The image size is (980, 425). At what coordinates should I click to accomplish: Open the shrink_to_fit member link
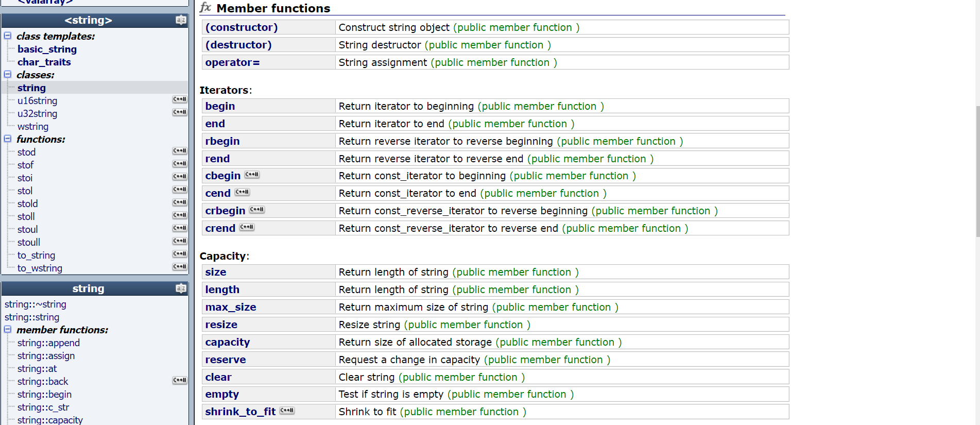[240, 412]
